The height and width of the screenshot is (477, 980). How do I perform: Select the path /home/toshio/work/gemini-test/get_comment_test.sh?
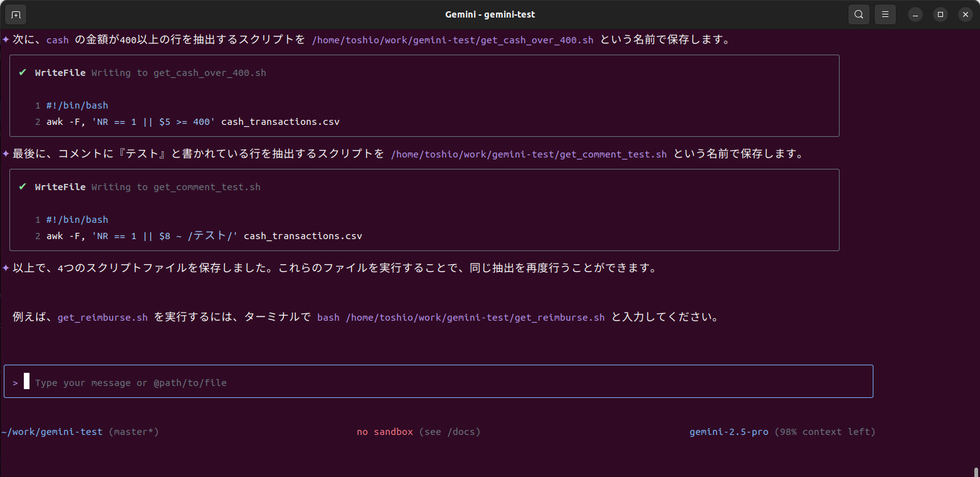(529, 154)
